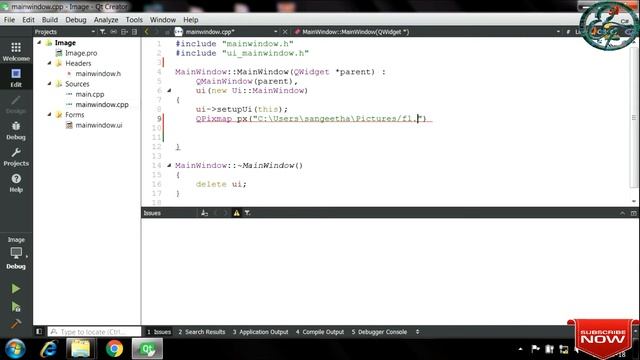The height and width of the screenshot is (360, 640).
Task: Open the File menu
Action: pos(9,20)
